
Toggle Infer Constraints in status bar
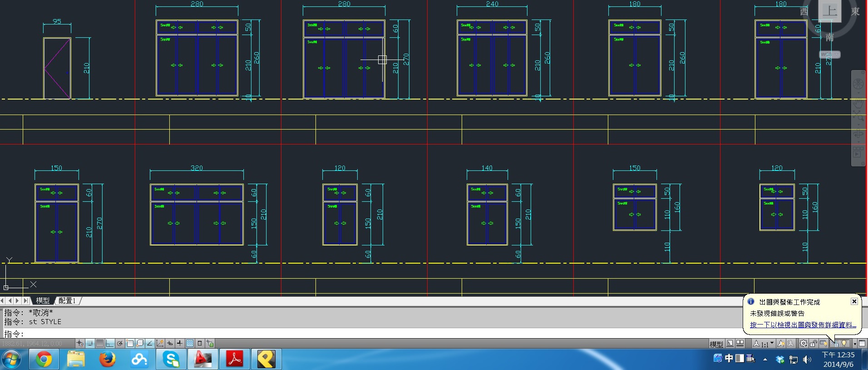[x=80, y=344]
